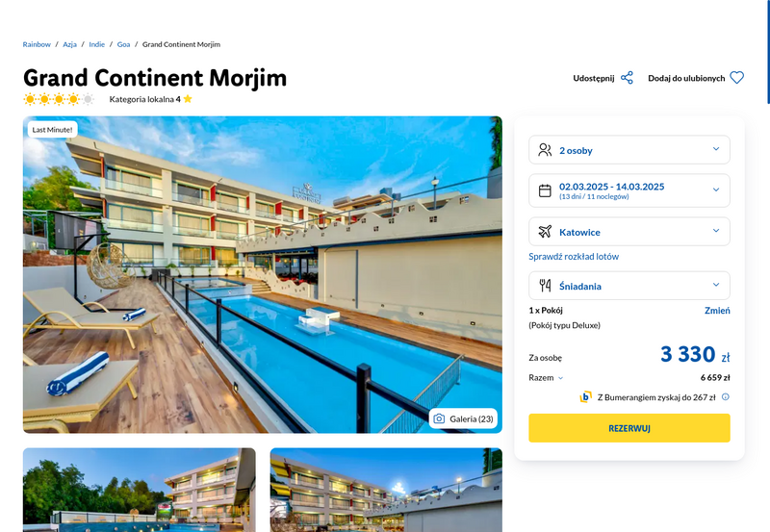770x532 pixels.
Task: Click the share icon next to Udostępnij
Action: coord(627,78)
